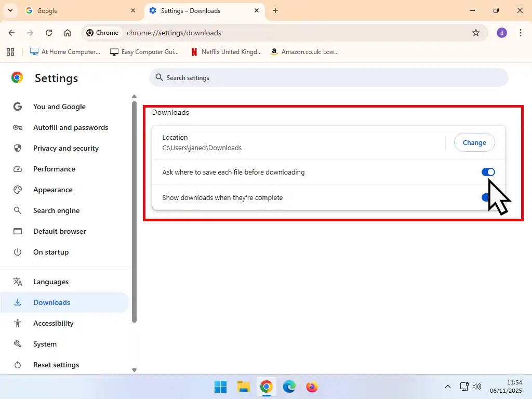Click the Performance speedometer icon in sidebar
The height and width of the screenshot is (399, 532).
(17, 169)
